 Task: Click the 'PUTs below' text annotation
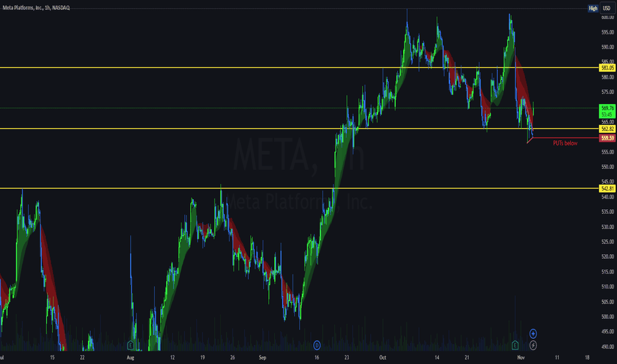point(565,143)
